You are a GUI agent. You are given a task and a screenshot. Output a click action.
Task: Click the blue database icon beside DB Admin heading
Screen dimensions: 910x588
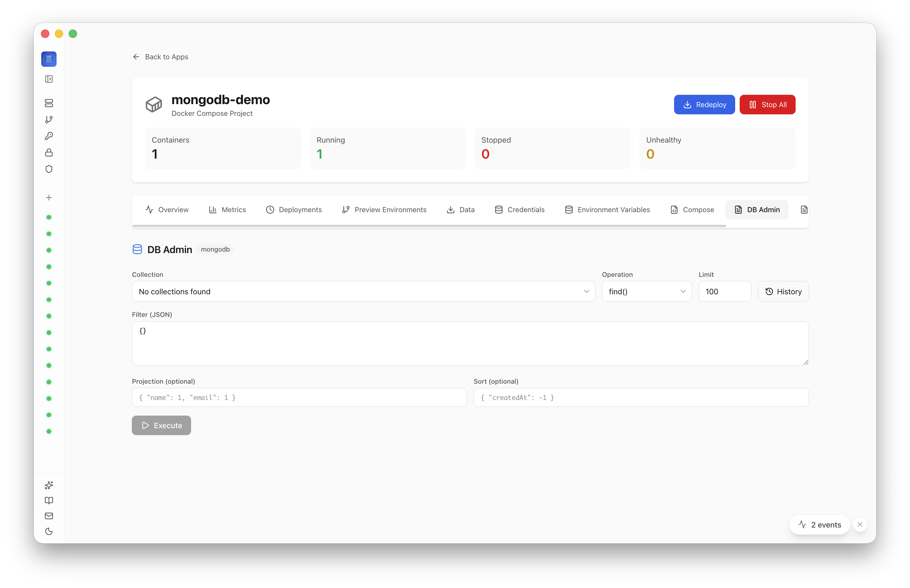pos(137,249)
